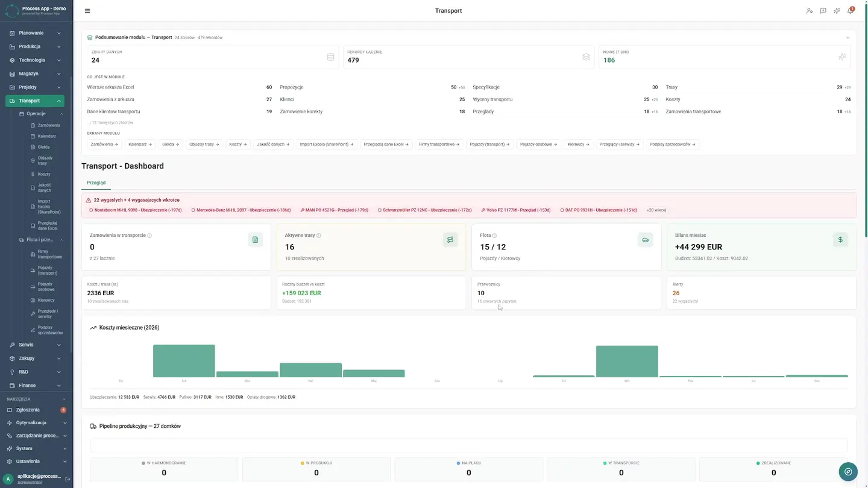Click the Firmy transportowe shortcut button
The height and width of the screenshot is (488, 868).
[439, 145]
